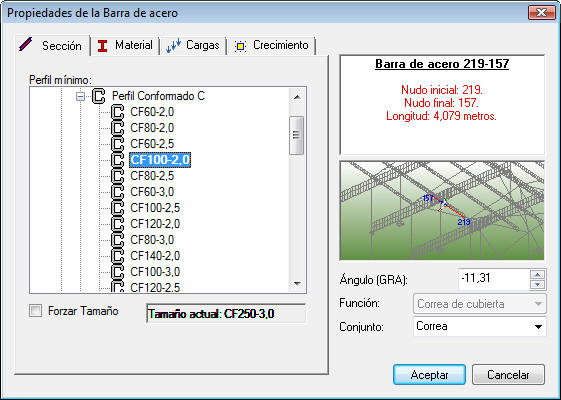Switch to the Material tab

(125, 45)
